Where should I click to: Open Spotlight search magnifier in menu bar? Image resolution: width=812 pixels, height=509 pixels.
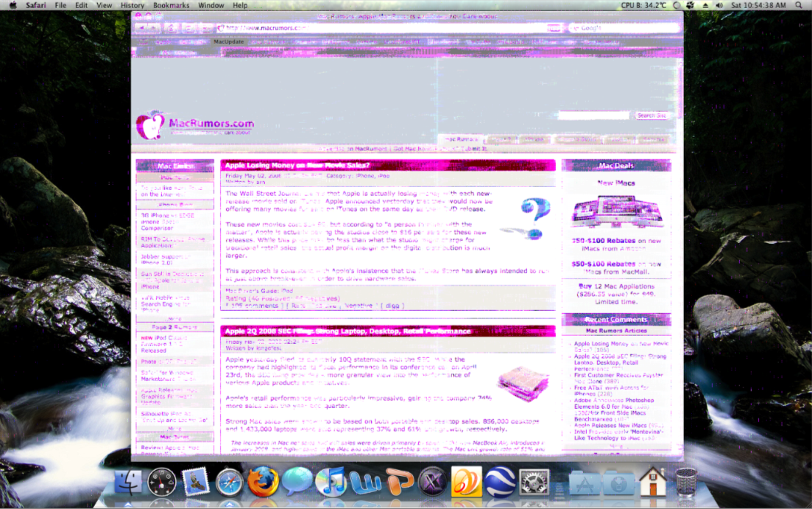799,5
